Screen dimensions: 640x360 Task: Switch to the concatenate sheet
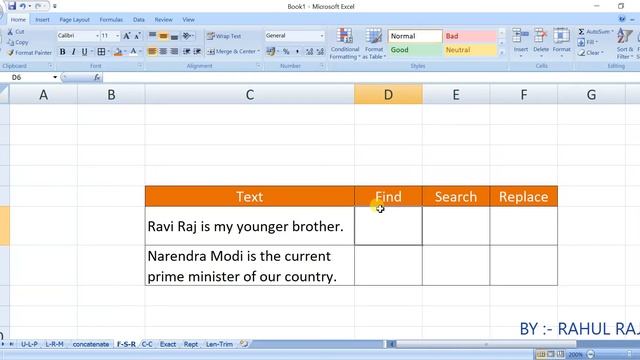[91, 344]
